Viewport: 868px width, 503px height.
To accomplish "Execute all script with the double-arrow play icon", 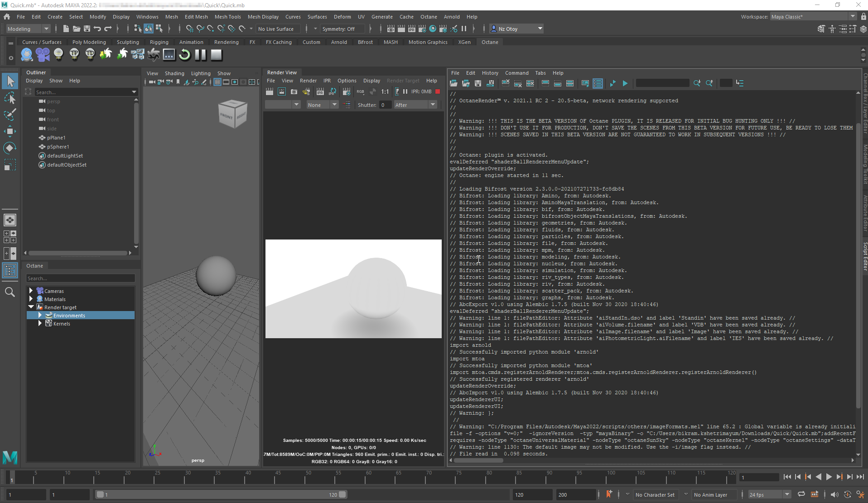I will pyautogui.click(x=612, y=83).
